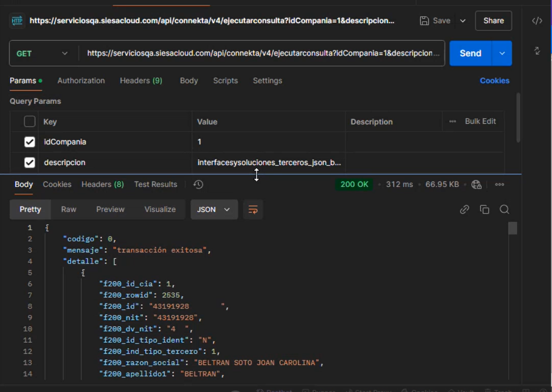Open the GET method dropdown
Viewport: 552px width, 392px height.
point(43,53)
